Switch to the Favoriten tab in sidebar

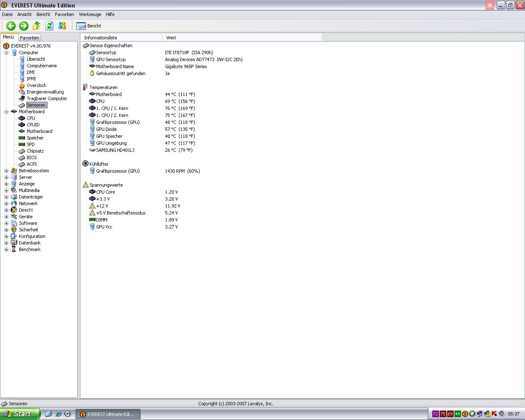30,38
